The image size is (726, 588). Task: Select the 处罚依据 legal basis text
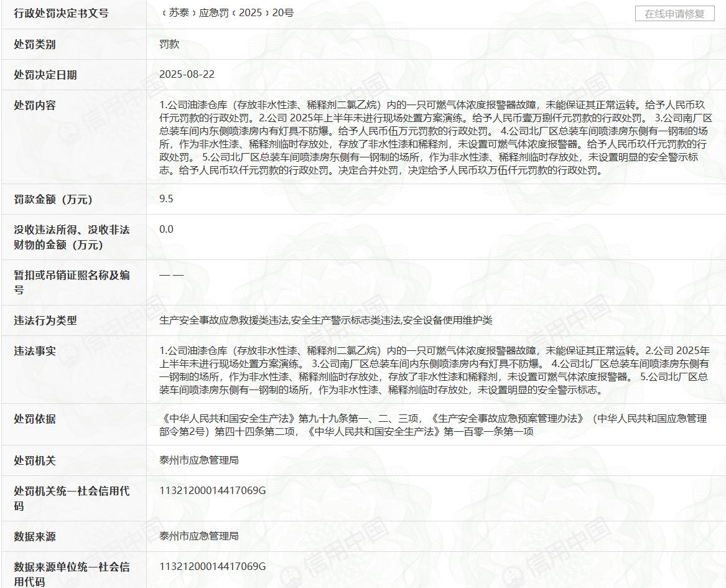tap(434, 425)
